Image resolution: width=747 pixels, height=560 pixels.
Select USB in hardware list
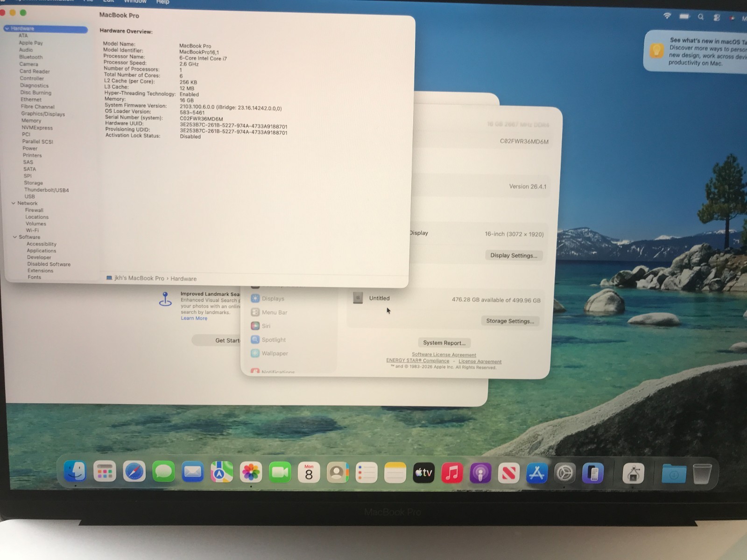pyautogui.click(x=29, y=196)
